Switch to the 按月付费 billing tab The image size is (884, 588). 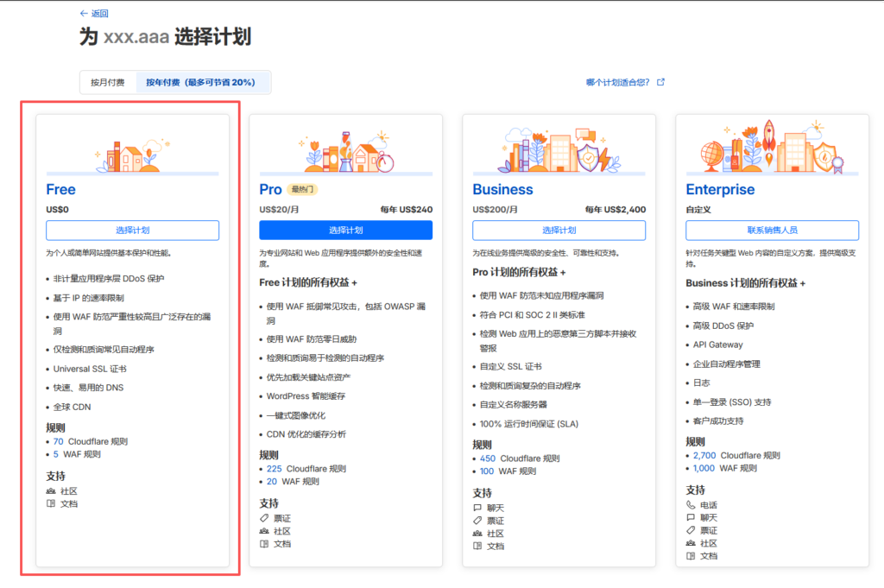(107, 82)
